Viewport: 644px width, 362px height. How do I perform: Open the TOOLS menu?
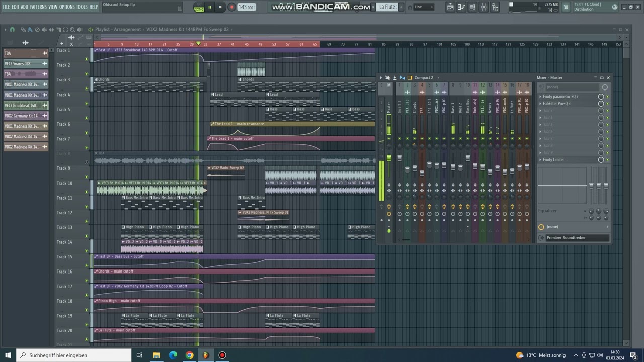click(x=82, y=7)
